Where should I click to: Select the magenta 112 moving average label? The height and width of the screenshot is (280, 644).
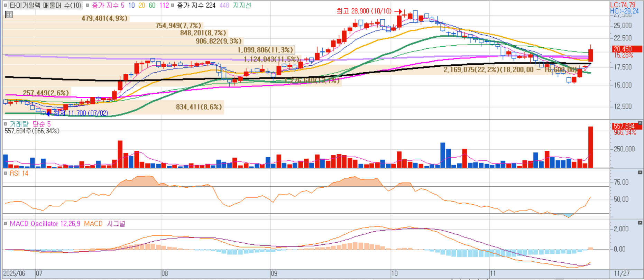(164, 6)
